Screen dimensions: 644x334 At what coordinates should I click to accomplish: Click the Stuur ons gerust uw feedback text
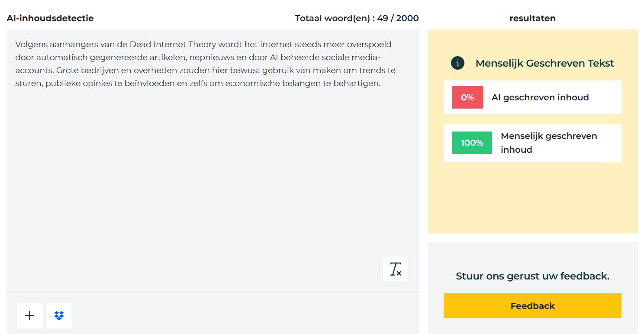pyautogui.click(x=532, y=276)
